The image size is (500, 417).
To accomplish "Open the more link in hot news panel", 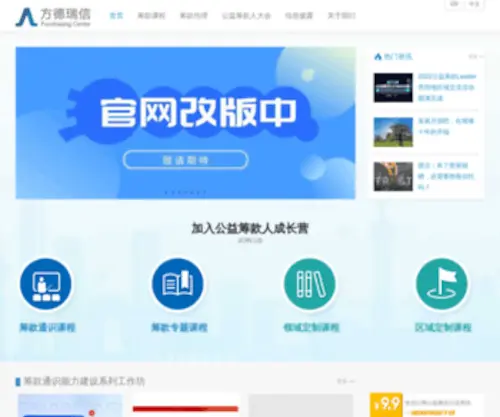I will [x=475, y=57].
